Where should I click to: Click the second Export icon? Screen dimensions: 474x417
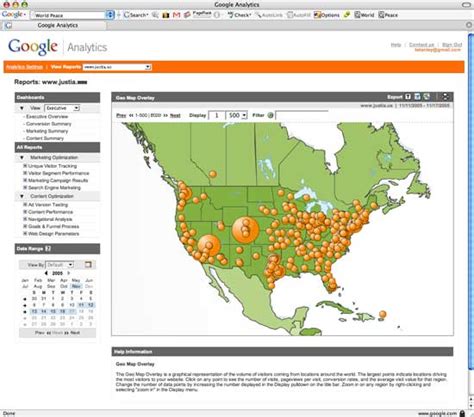click(417, 97)
